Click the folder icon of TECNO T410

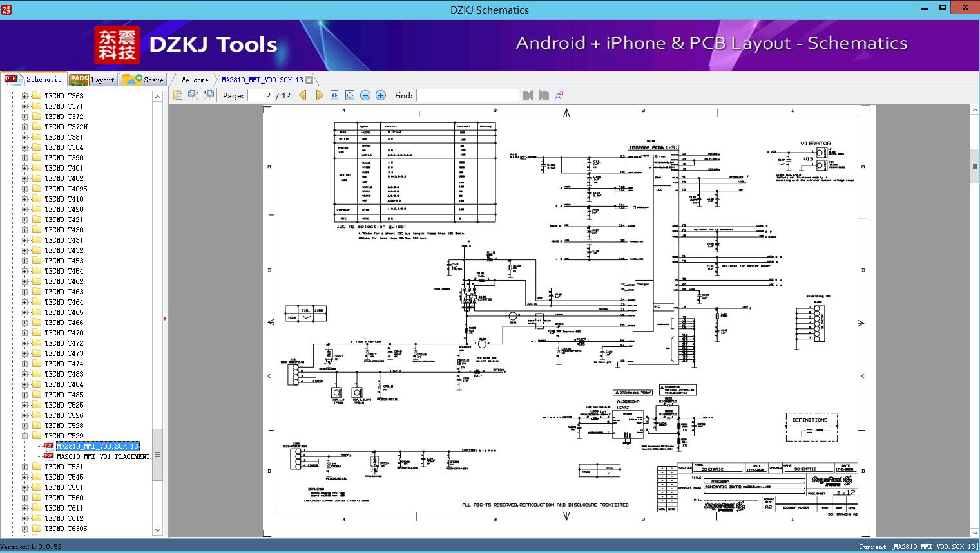pyautogui.click(x=37, y=199)
